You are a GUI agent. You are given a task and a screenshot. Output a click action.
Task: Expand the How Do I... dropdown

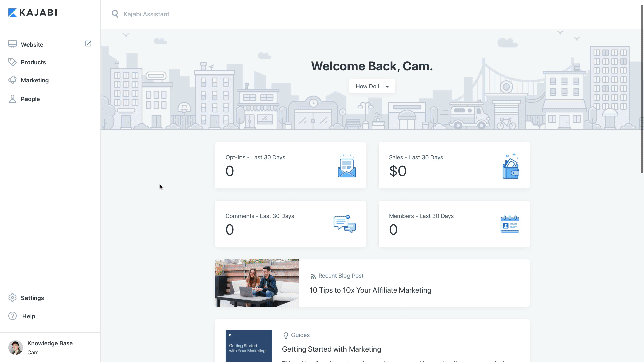pos(372,86)
